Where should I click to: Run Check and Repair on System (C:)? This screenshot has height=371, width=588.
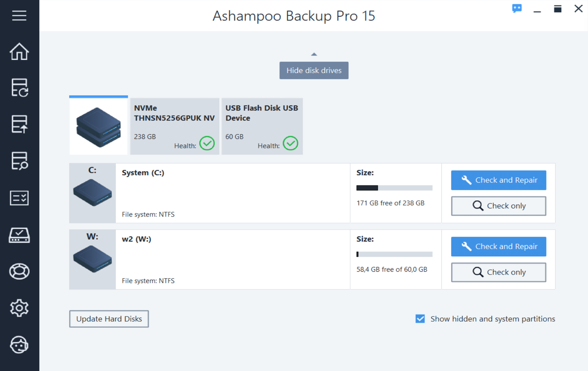[x=499, y=180]
